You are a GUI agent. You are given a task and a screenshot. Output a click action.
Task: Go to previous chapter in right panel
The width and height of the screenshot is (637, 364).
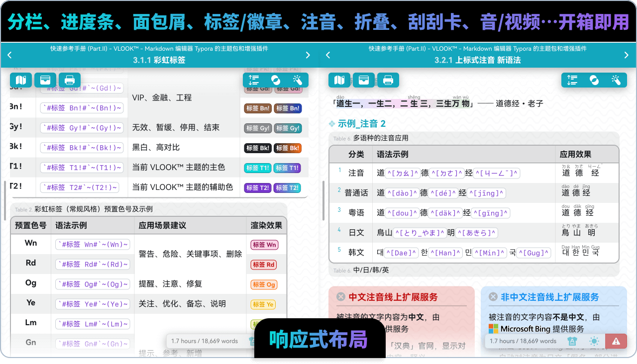328,55
